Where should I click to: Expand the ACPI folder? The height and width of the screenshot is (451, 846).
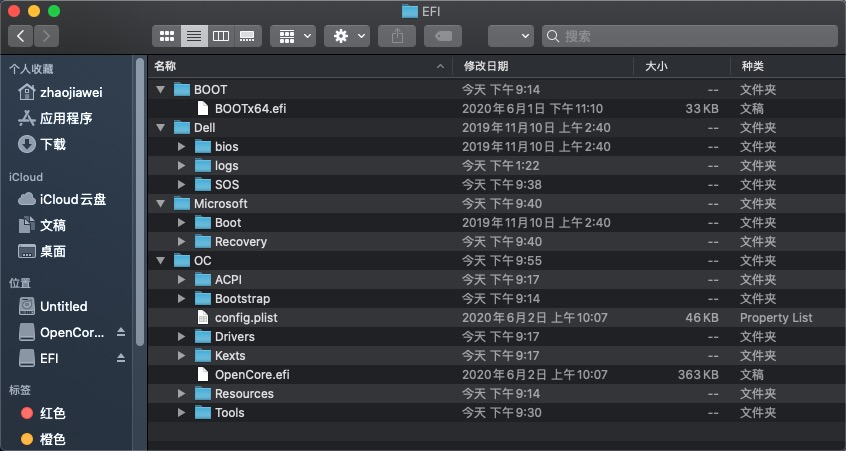[181, 279]
